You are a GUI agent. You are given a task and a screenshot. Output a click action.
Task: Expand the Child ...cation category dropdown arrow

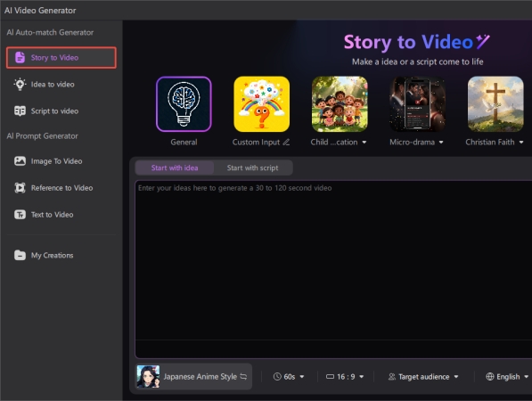click(x=364, y=143)
